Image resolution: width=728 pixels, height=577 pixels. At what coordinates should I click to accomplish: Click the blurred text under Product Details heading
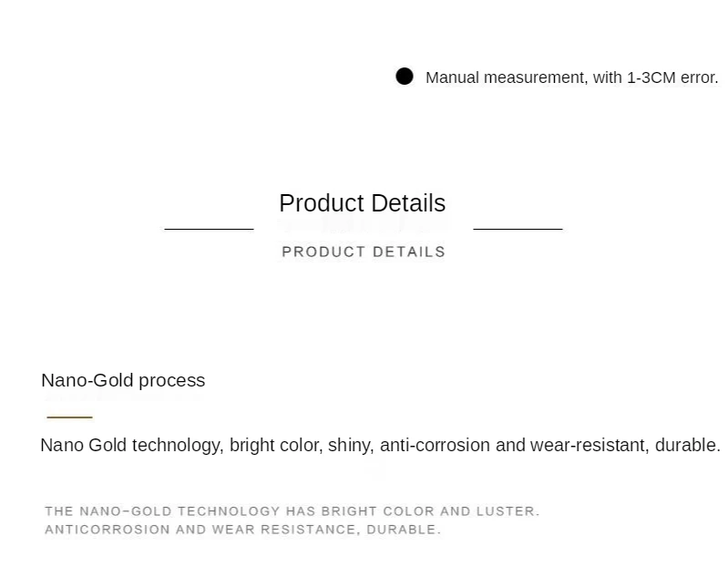tap(364, 224)
